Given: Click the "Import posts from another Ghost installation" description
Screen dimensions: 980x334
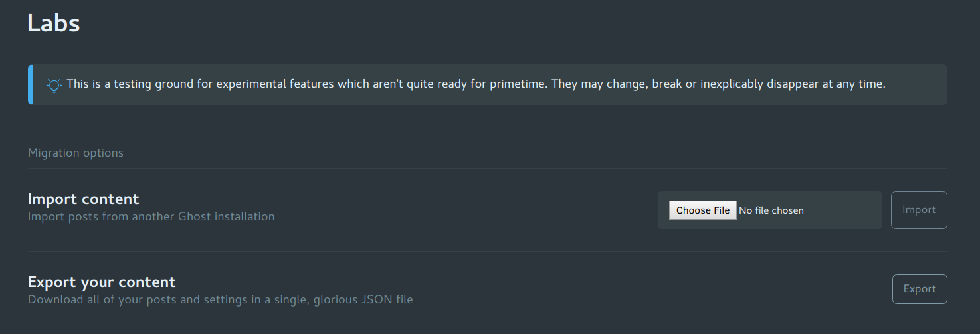Looking at the screenshot, I should 151,216.
